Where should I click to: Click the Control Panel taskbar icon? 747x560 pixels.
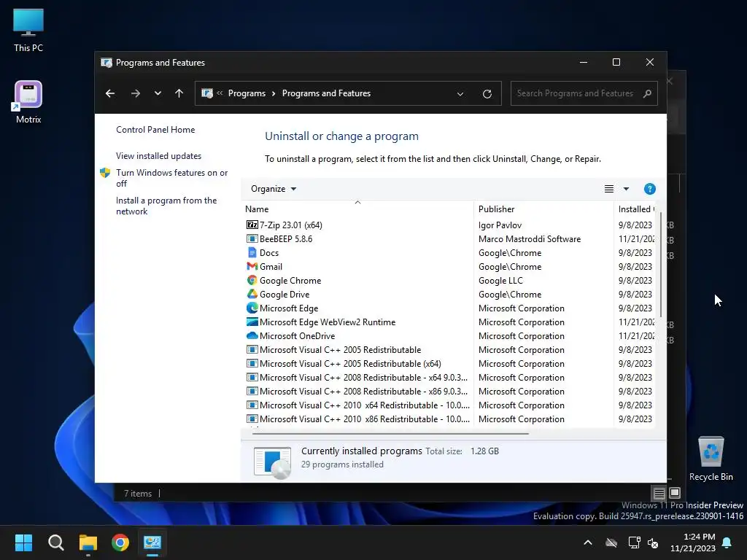coord(152,542)
